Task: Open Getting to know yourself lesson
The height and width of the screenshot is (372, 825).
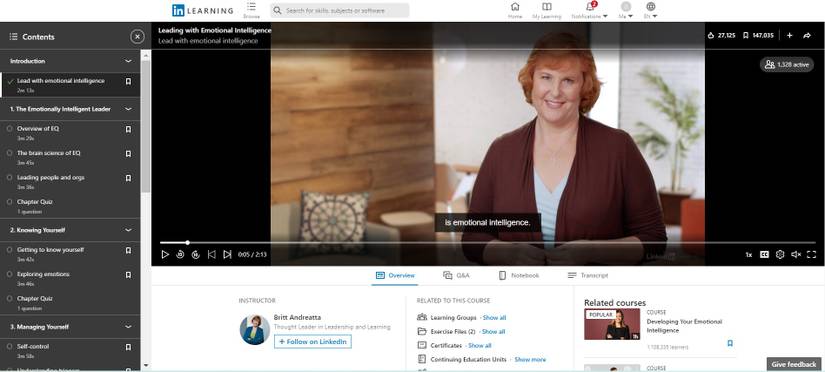Action: [x=70, y=254]
